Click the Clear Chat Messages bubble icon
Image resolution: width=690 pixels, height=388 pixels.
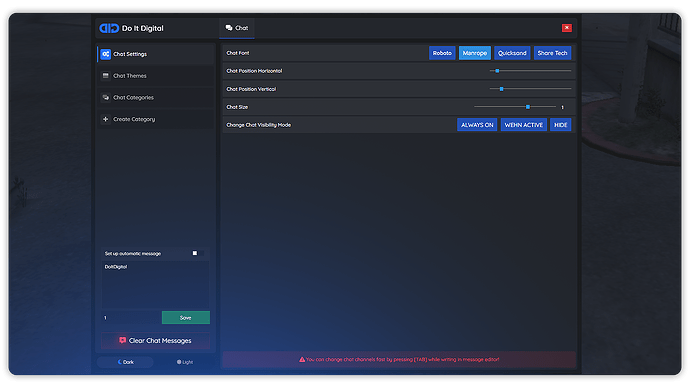pyautogui.click(x=122, y=340)
